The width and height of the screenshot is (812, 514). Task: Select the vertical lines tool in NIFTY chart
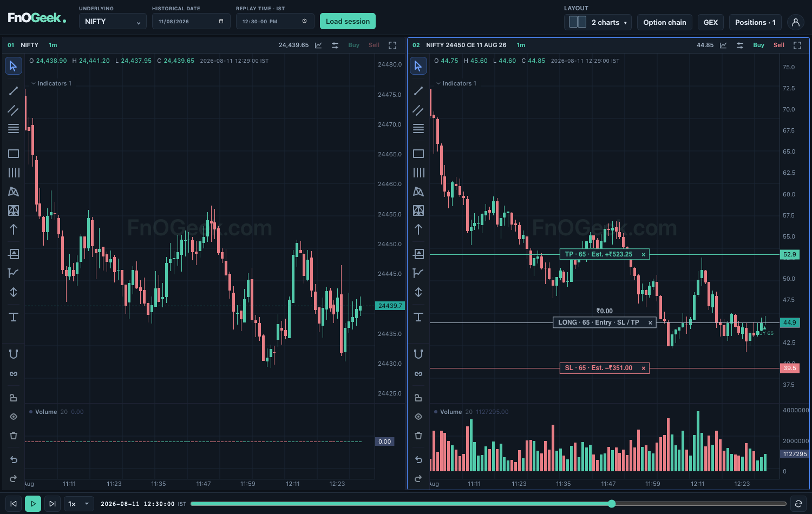coord(14,173)
